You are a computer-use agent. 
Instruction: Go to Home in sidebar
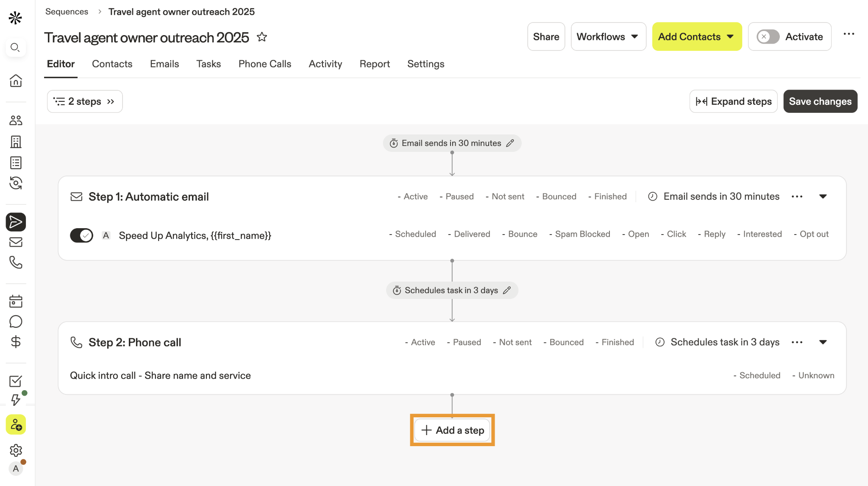point(16,81)
